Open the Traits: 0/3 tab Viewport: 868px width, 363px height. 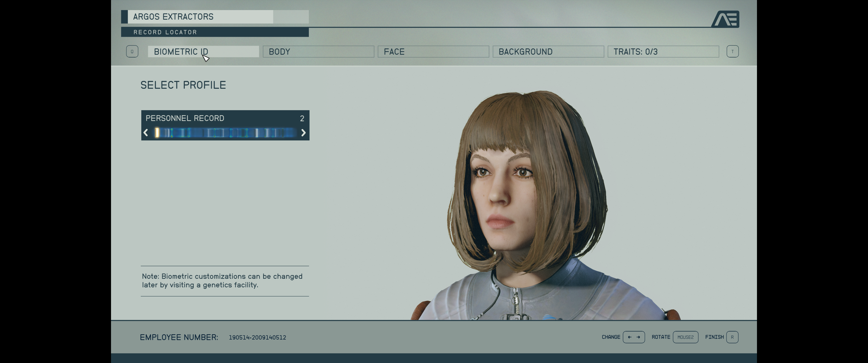(663, 51)
